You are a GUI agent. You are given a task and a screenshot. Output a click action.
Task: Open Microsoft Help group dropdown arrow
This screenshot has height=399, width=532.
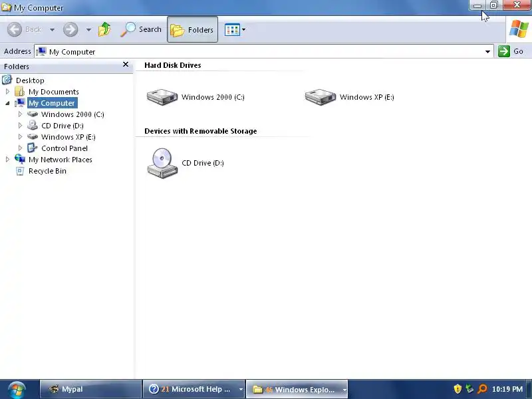point(241,389)
